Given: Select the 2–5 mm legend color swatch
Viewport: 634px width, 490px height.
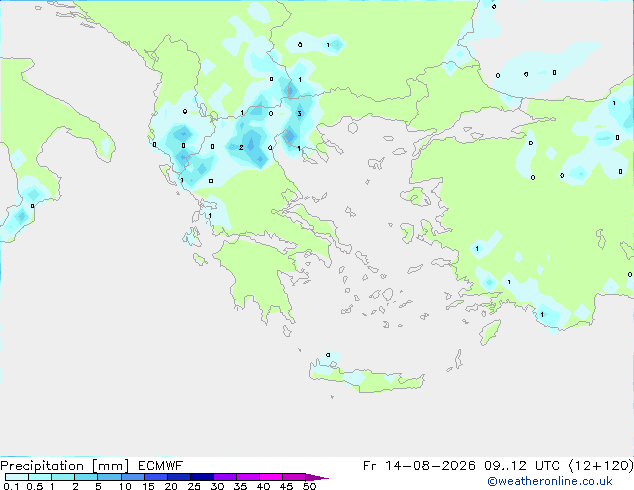Looking at the screenshot, I should click(x=86, y=477).
